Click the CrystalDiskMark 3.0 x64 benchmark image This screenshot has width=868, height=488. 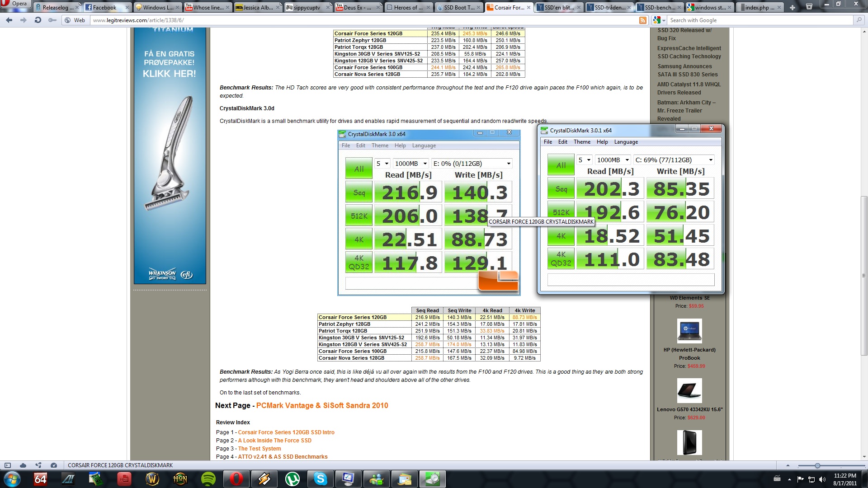429,213
